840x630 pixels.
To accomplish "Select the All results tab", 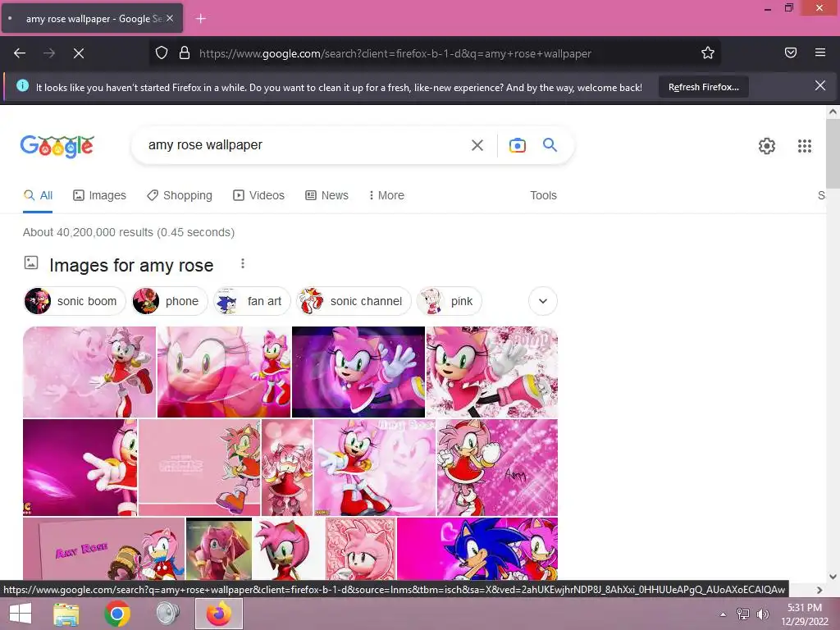I will pyautogui.click(x=38, y=195).
